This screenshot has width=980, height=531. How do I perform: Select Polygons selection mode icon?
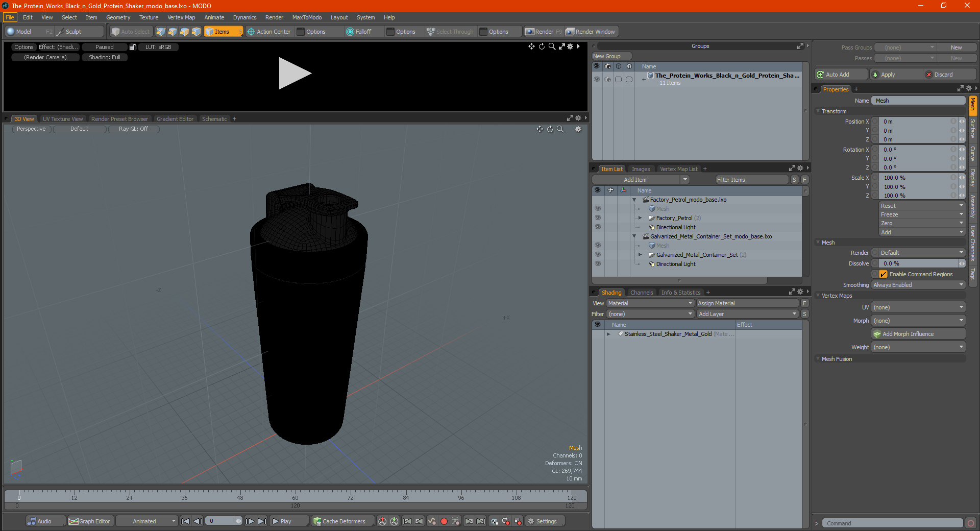click(x=184, y=32)
